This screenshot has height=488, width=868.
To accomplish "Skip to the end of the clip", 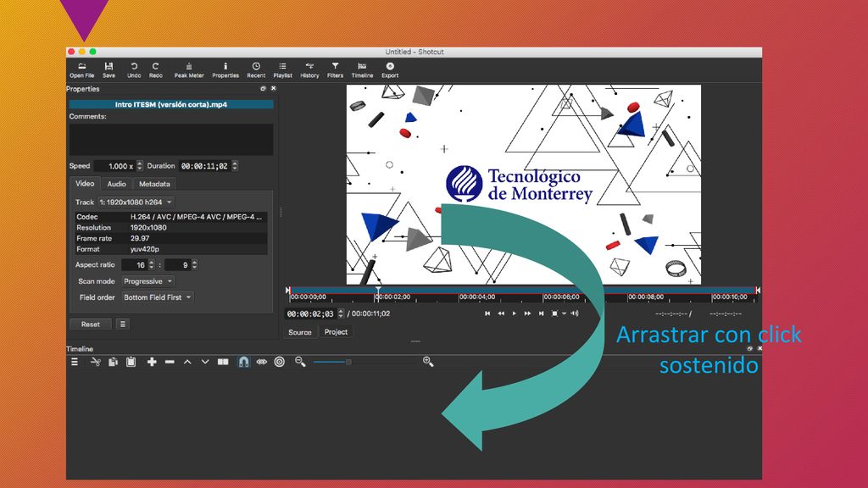I will [x=541, y=313].
